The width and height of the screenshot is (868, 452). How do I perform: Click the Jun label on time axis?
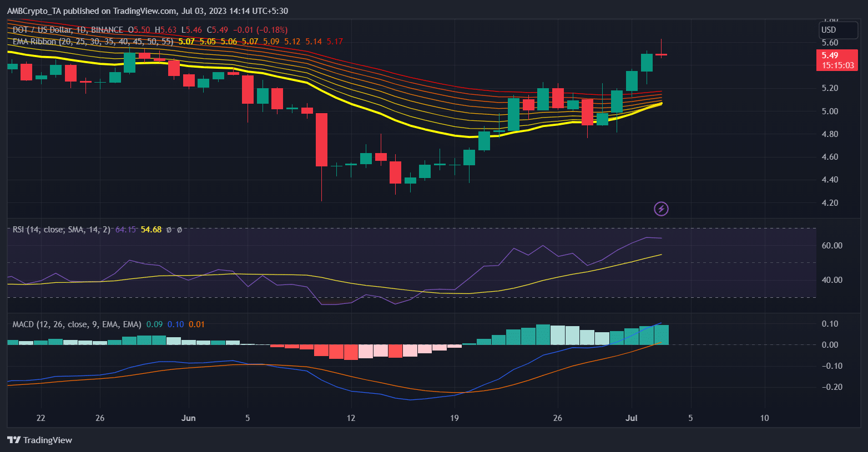tap(188, 418)
